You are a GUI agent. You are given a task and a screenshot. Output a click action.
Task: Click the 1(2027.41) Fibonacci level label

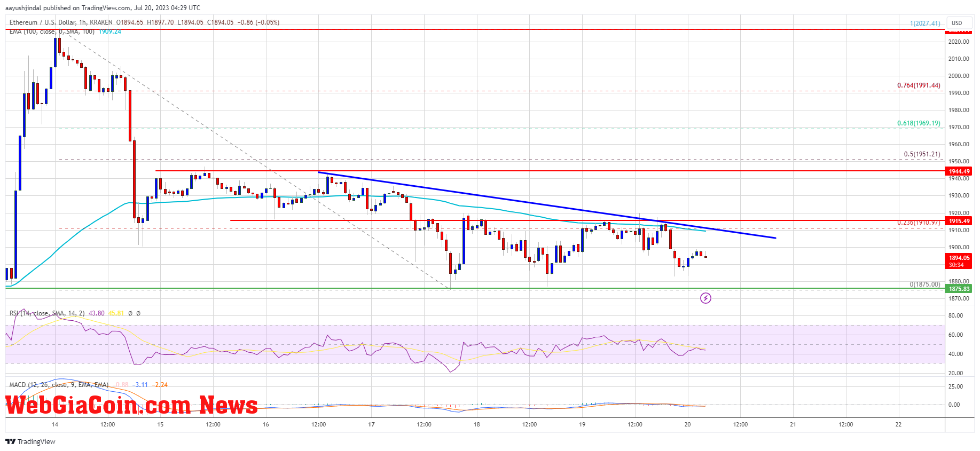925,23
